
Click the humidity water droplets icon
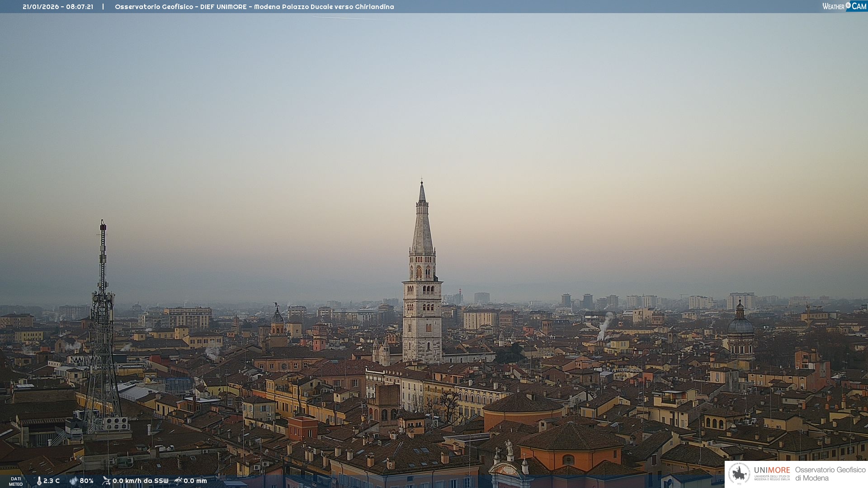73,481
